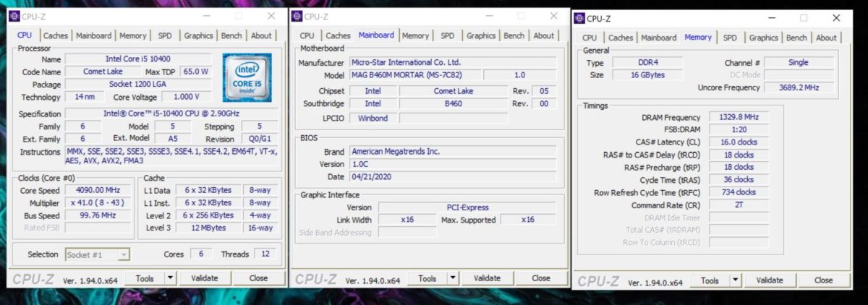The height and width of the screenshot is (305, 868).
Task: Click the Command Rate value 2T
Action: coord(738,205)
